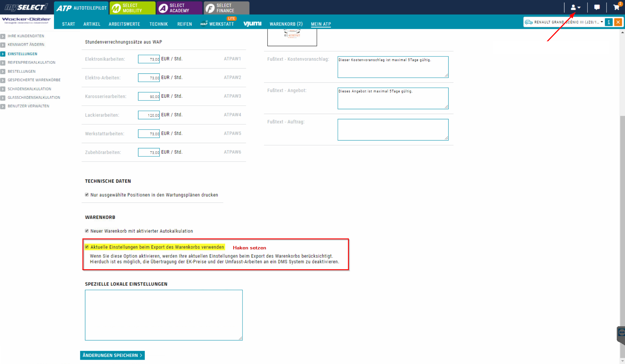The width and height of the screenshot is (625, 364).
Task: Click the mySELECT logo
Action: coord(26,7)
